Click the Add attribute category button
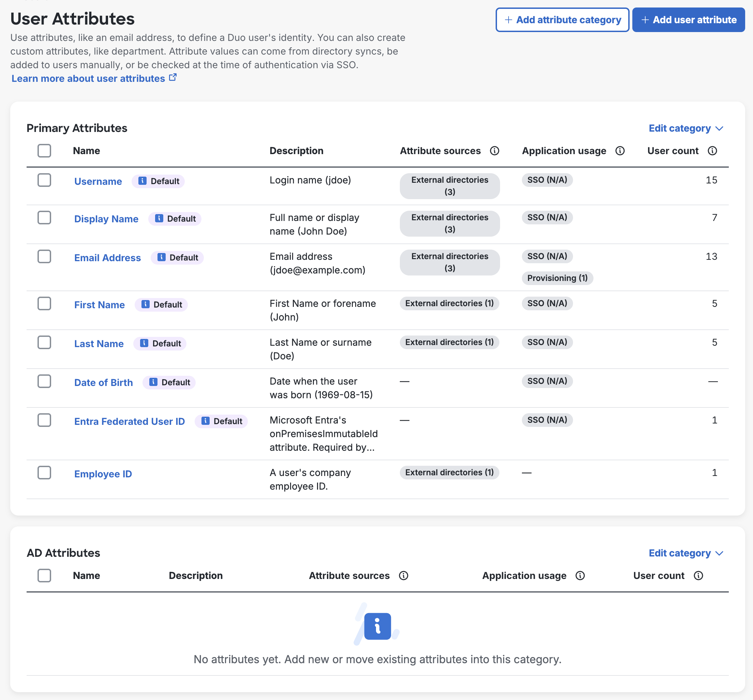Screen dimensions: 753x700 pyautogui.click(x=562, y=20)
